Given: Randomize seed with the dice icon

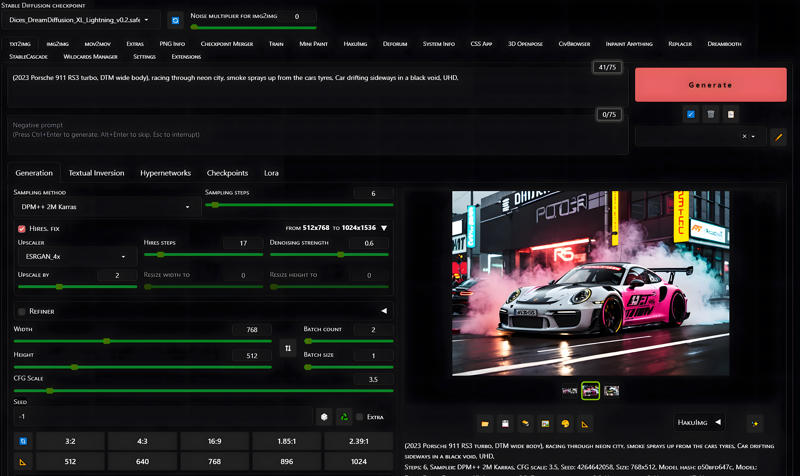Looking at the screenshot, I should coord(324,417).
